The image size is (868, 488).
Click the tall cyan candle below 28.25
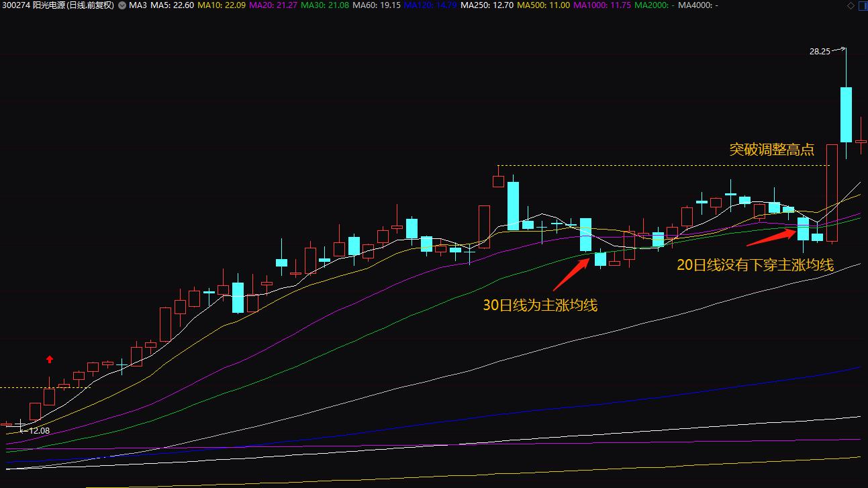(846, 114)
